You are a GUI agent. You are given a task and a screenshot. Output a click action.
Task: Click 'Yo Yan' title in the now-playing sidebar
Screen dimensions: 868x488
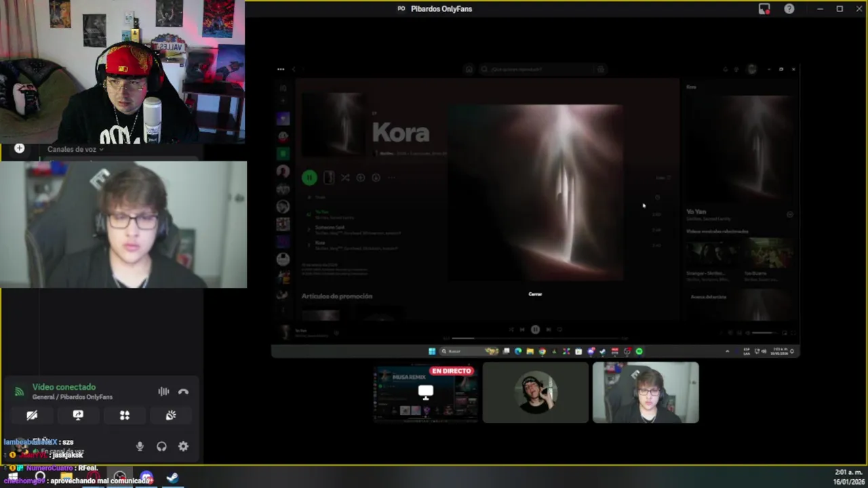[x=696, y=211]
